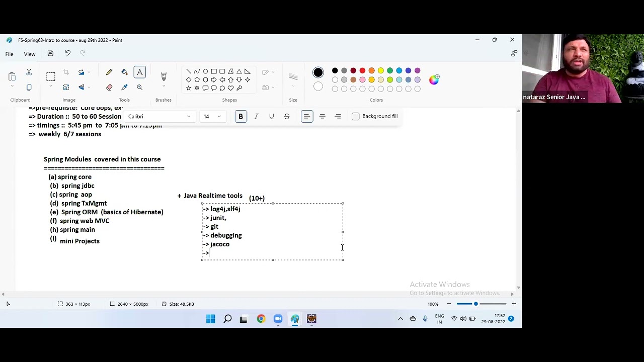Open the View menu
Image resolution: width=644 pixels, height=362 pixels.
point(30,54)
